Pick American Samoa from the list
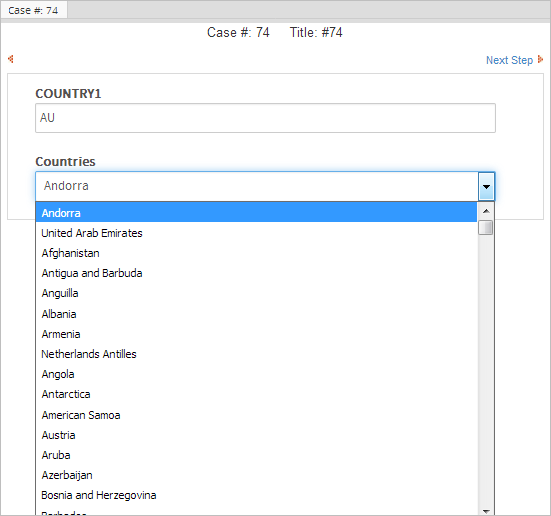This screenshot has width=551, height=516. tap(256, 415)
